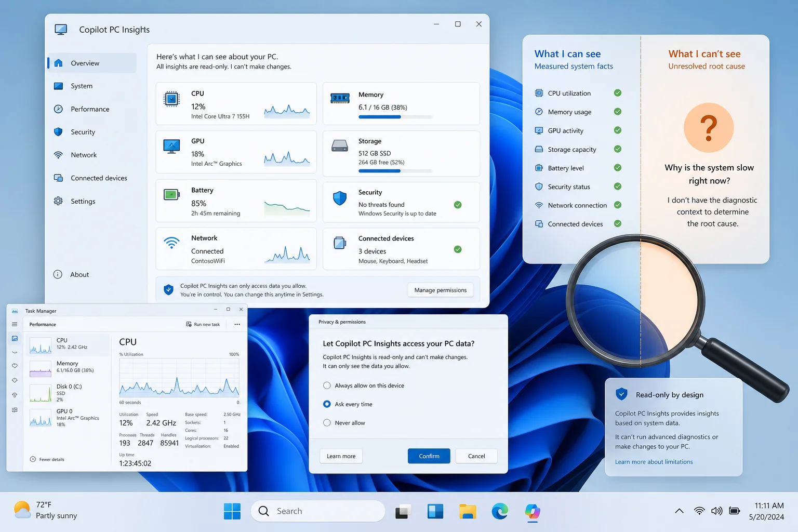The width and height of the screenshot is (798, 532).
Task: Open the Task Manager more options ellipsis
Action: 237,324
